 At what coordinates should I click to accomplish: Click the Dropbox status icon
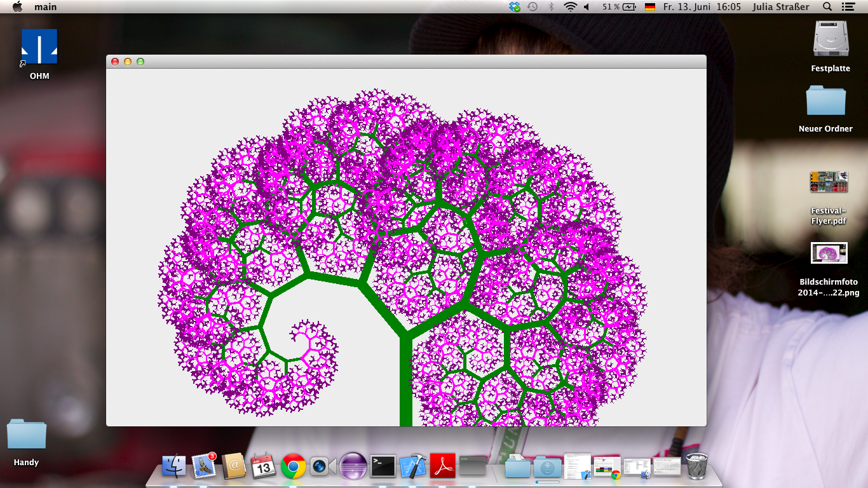(515, 7)
